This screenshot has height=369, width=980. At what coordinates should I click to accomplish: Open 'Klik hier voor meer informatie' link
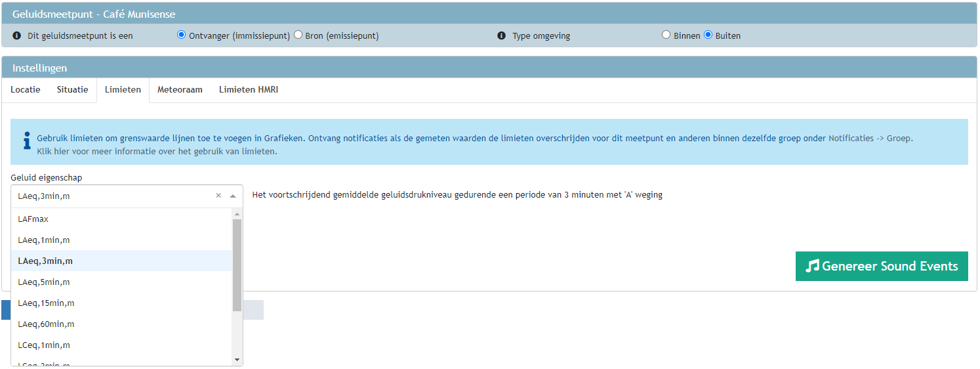[157, 152]
